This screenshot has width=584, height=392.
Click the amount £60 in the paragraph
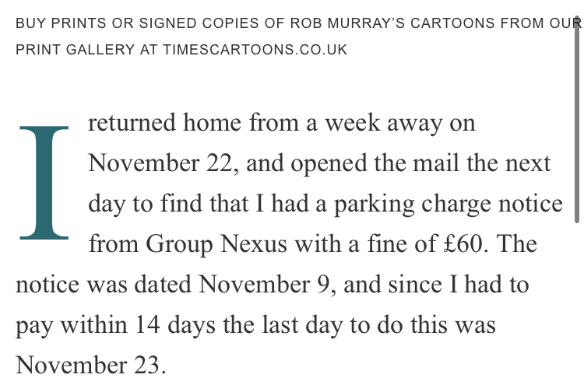[463, 244]
